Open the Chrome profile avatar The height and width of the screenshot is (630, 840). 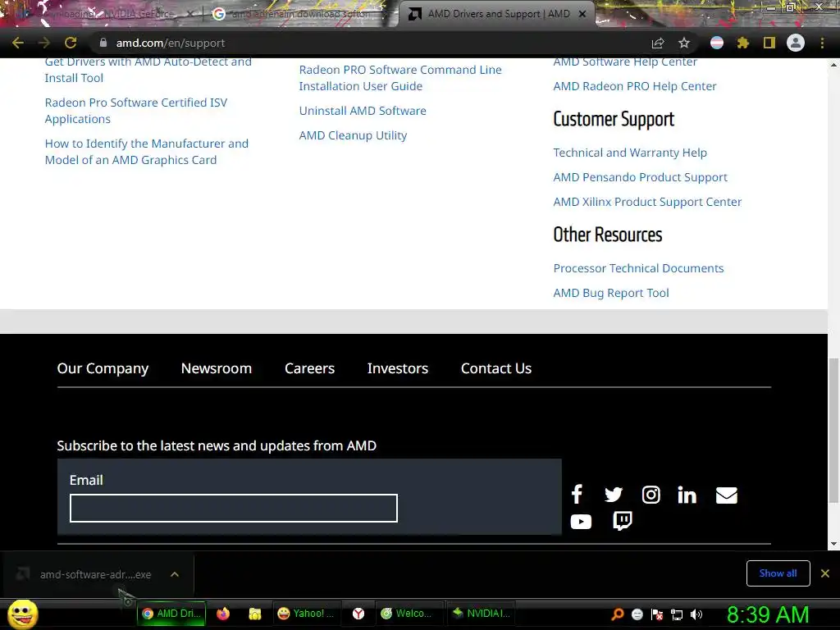tap(796, 43)
